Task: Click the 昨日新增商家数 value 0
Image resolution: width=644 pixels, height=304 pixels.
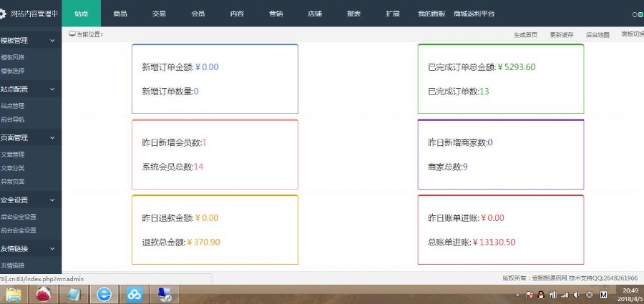Action: click(490, 142)
